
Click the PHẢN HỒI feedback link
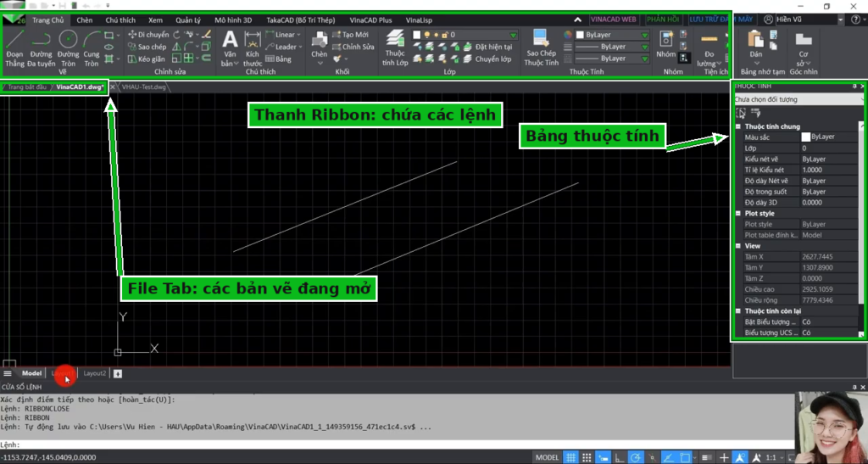click(x=663, y=20)
